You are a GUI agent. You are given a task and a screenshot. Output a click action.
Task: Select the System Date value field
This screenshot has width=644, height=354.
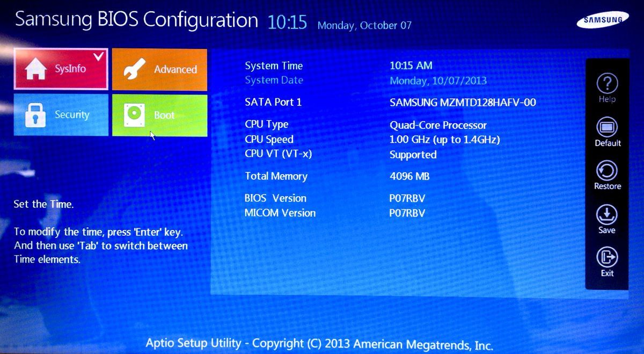coord(438,81)
